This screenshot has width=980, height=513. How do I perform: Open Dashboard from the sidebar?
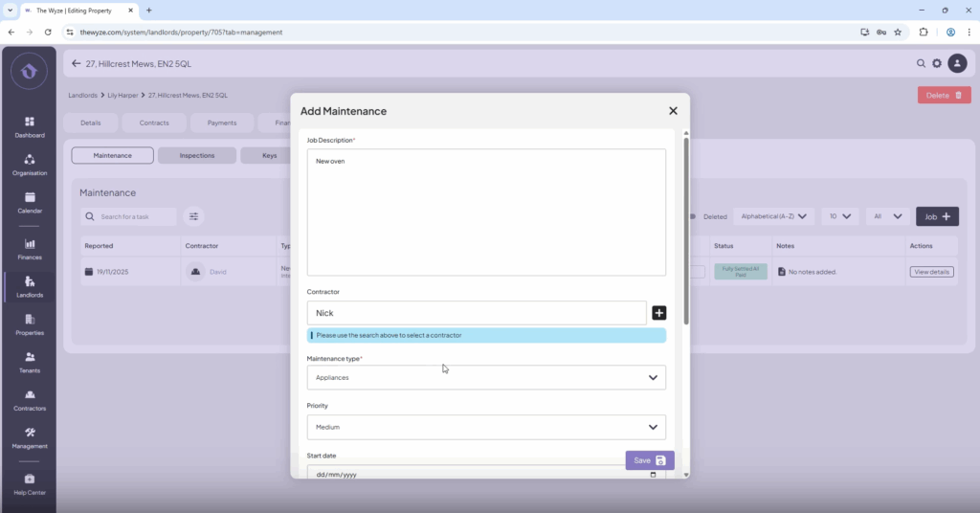coord(29,126)
